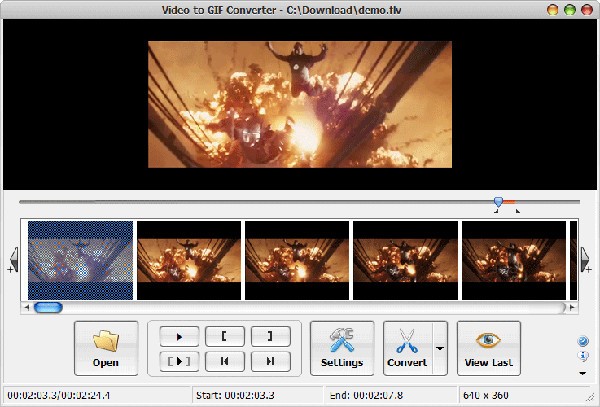
Task: Click the seek slider handle on the timeline
Action: pyautogui.click(x=498, y=203)
